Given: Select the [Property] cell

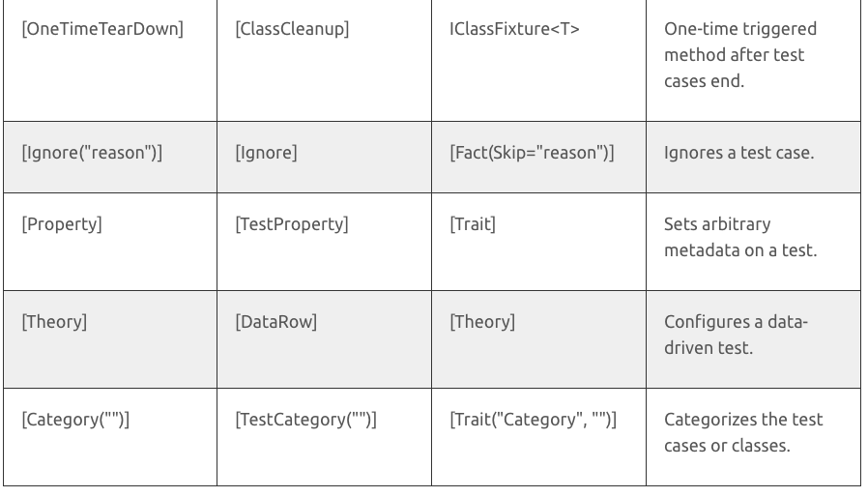Looking at the screenshot, I should coord(61,224).
